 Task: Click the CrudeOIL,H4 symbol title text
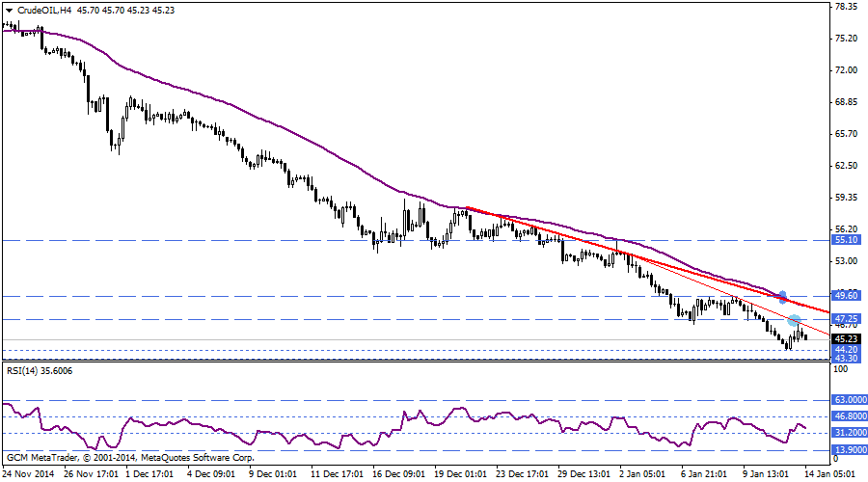44,10
